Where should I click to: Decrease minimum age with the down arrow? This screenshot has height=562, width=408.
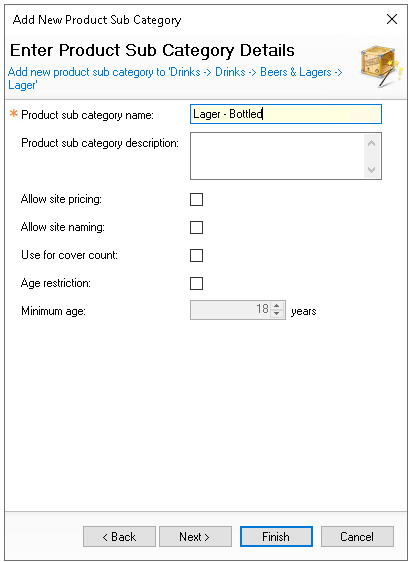276,314
